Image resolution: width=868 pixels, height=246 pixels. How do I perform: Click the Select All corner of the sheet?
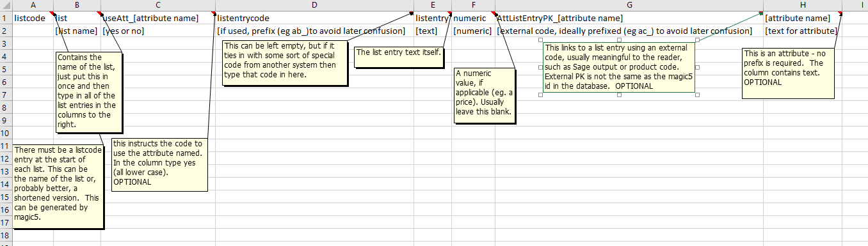click(6, 5)
